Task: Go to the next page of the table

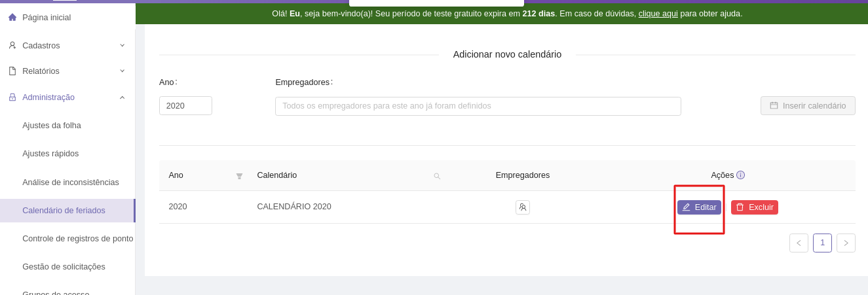Action: coord(846,243)
